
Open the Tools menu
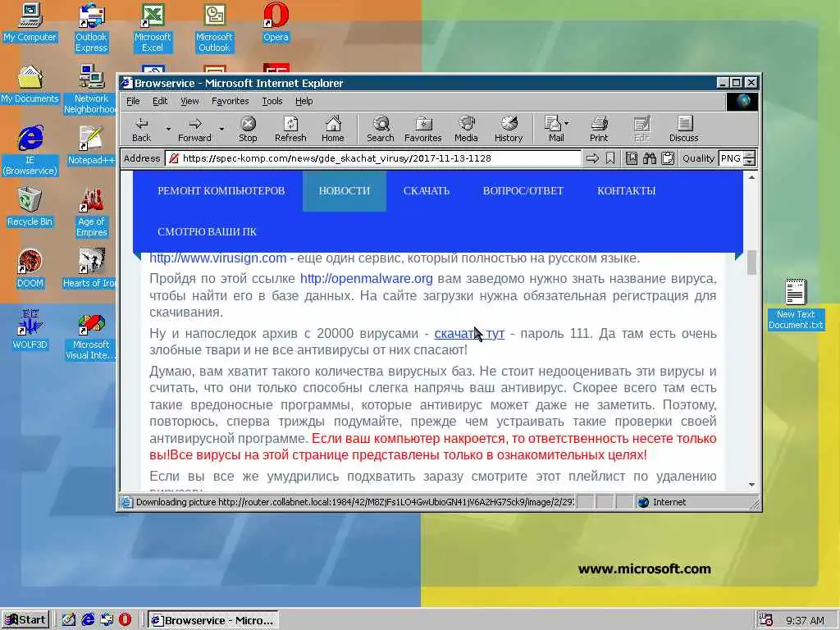pos(272,101)
